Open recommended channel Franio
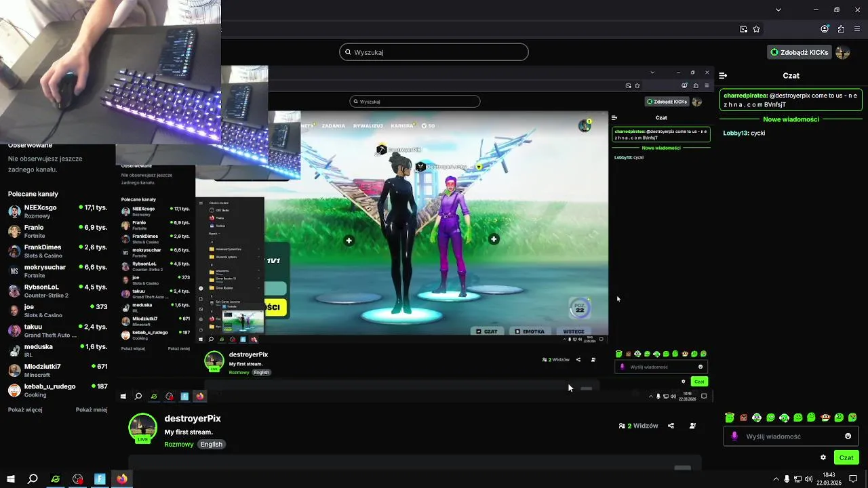This screenshot has height=488, width=868. pos(58,231)
